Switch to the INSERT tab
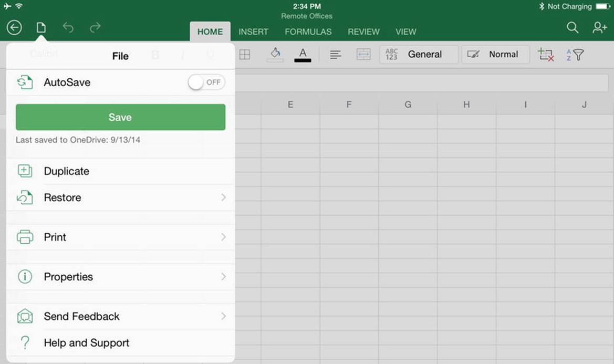614x364 pixels. 253,32
